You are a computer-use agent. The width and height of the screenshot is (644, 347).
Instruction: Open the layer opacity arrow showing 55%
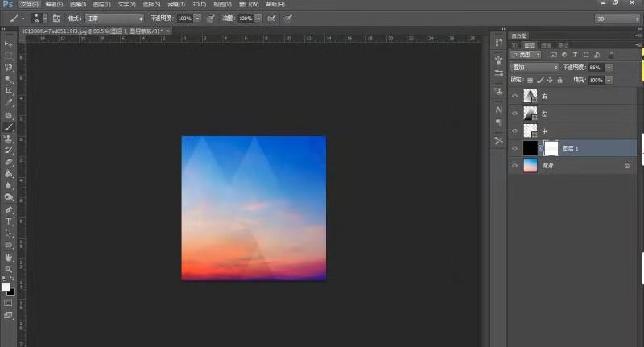(x=609, y=68)
